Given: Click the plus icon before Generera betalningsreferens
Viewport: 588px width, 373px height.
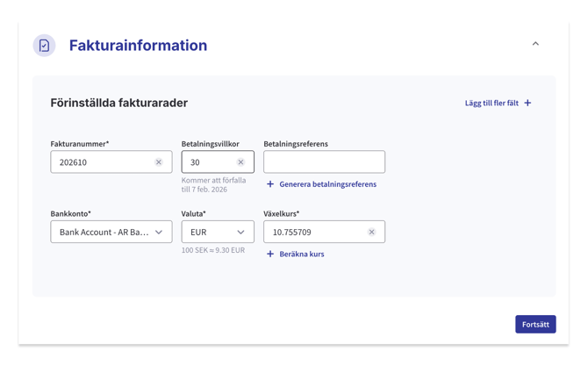Looking at the screenshot, I should [x=270, y=184].
